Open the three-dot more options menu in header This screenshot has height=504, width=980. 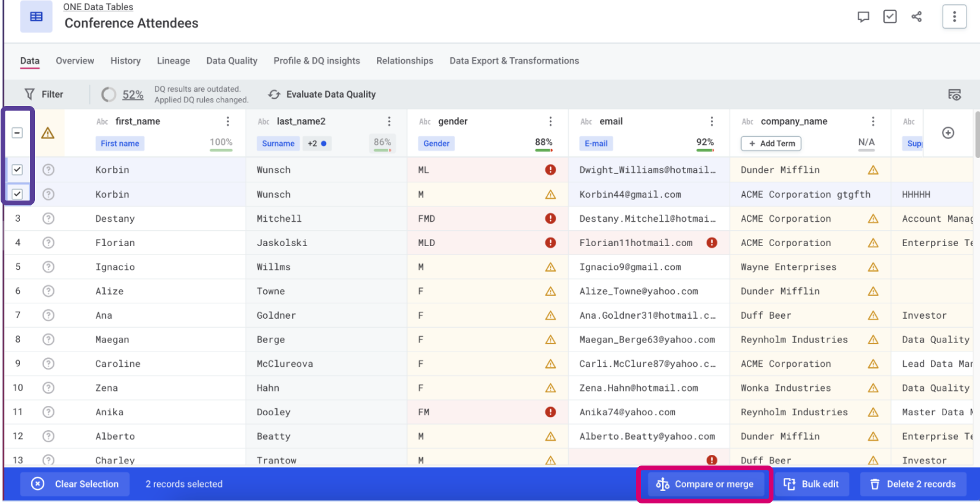[954, 17]
